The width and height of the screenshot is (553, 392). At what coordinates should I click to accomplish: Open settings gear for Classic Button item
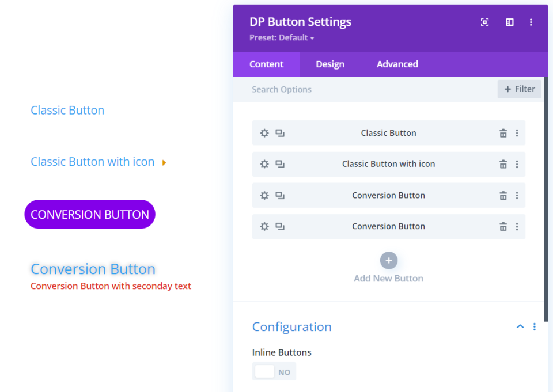264,133
